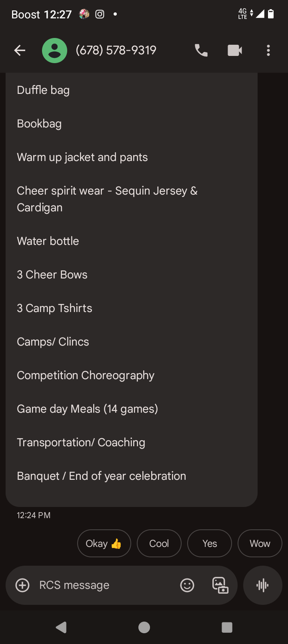The height and width of the screenshot is (644, 288).
Task: Open the emoji picker
Action: [187, 585]
